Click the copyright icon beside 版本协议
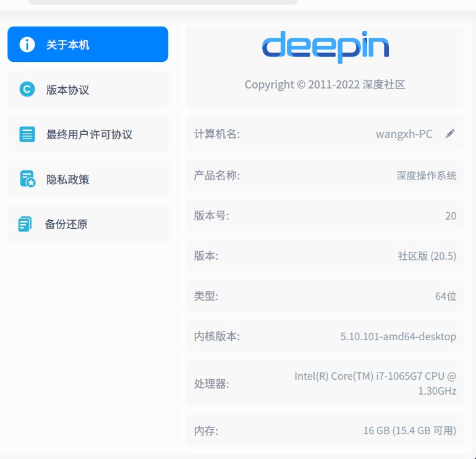 pos(27,89)
